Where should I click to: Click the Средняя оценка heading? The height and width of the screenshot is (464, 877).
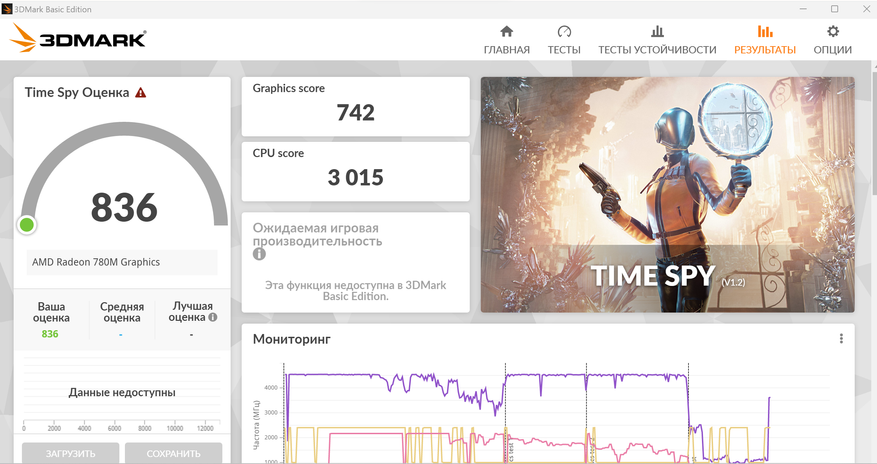click(122, 312)
